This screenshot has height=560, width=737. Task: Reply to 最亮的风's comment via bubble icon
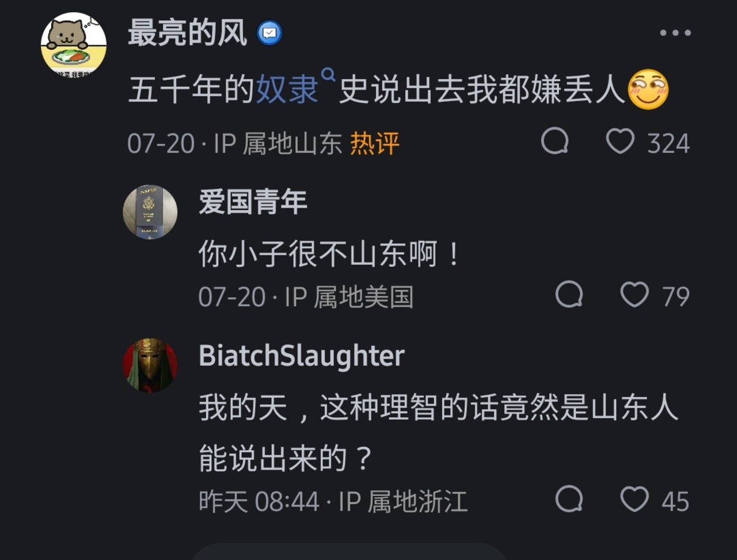pos(555,142)
